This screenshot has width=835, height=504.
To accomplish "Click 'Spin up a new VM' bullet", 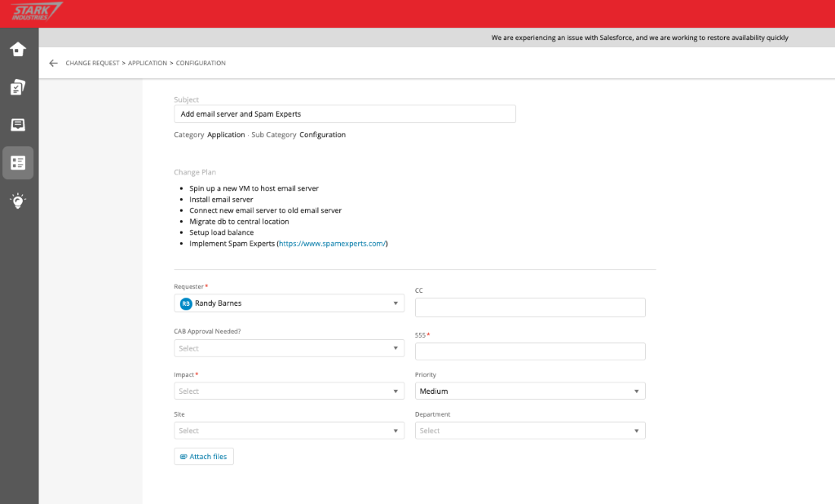I will 254,188.
